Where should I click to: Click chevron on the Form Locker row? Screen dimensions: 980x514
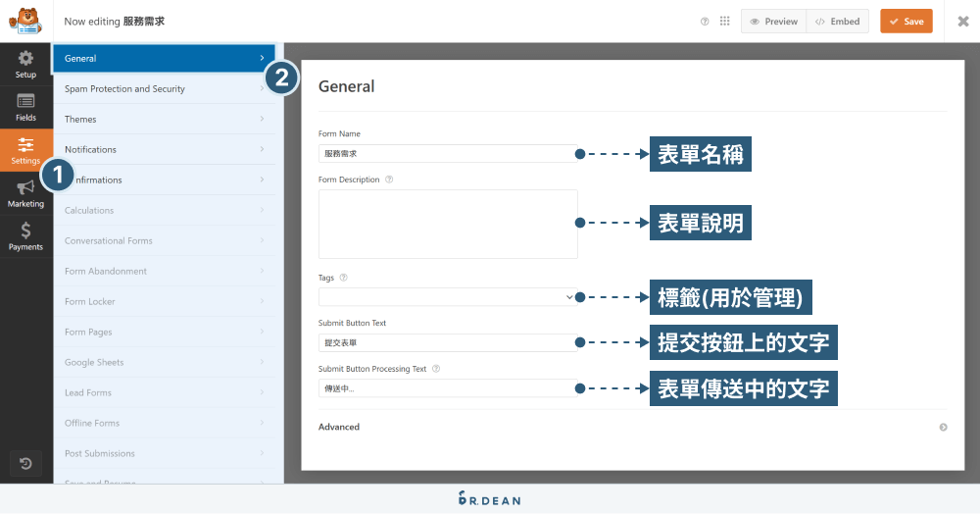tap(262, 301)
